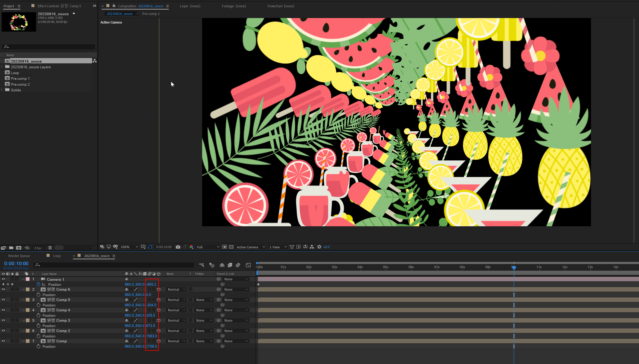This screenshot has height=364, width=639.
Task: Click Pixel Aspect Ratio Correction icon
Action: 292,247
